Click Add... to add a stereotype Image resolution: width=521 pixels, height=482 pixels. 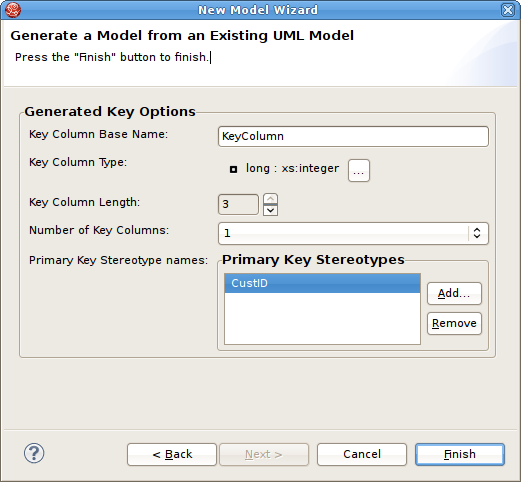454,293
